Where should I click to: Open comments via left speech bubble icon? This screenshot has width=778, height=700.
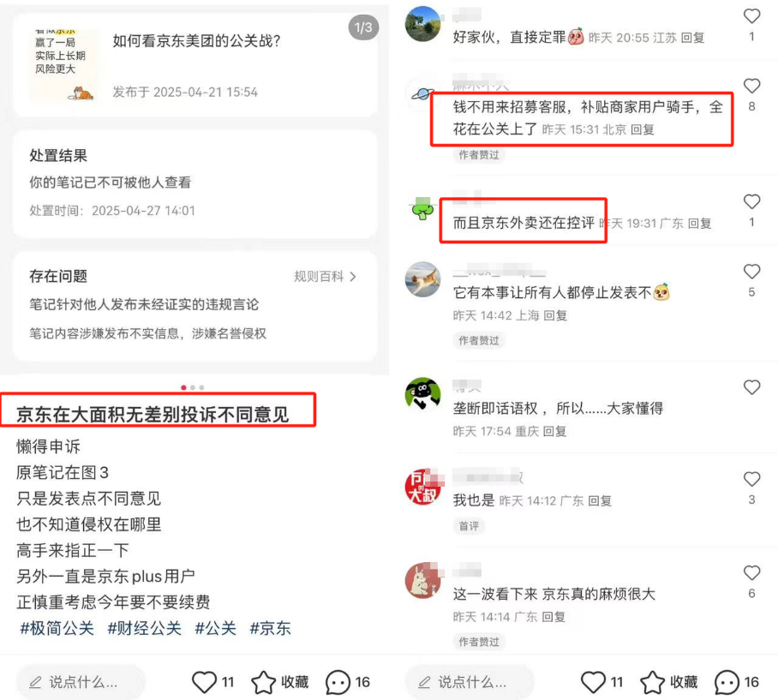[x=338, y=683]
